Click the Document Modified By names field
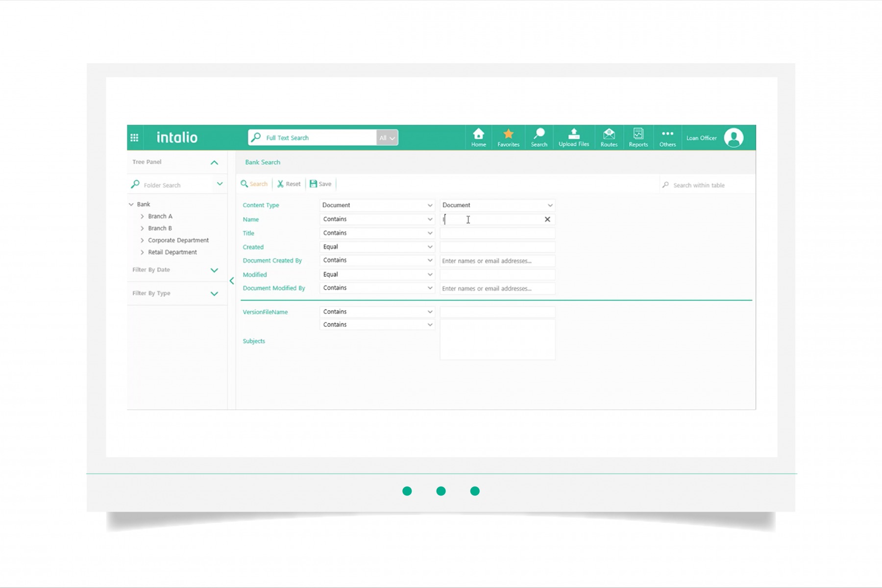The height and width of the screenshot is (588, 882). 497,288
